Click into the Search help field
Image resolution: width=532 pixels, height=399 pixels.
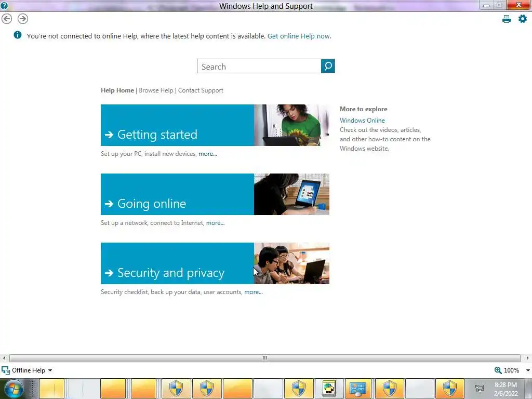[x=259, y=66]
